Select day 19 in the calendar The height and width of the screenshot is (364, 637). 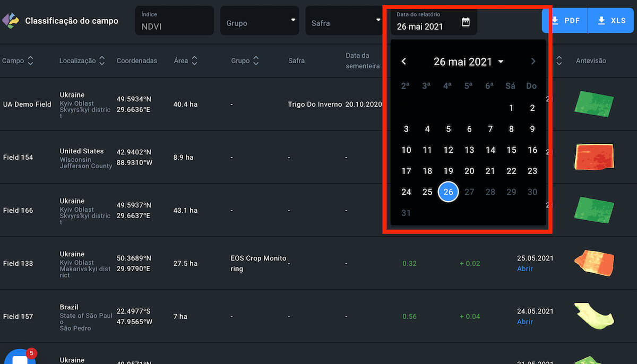449,171
